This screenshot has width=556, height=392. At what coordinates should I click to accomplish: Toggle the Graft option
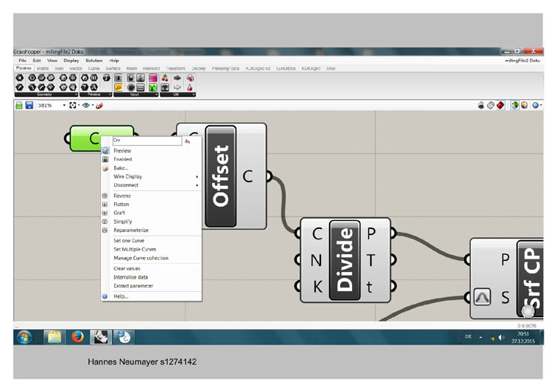[151, 213]
